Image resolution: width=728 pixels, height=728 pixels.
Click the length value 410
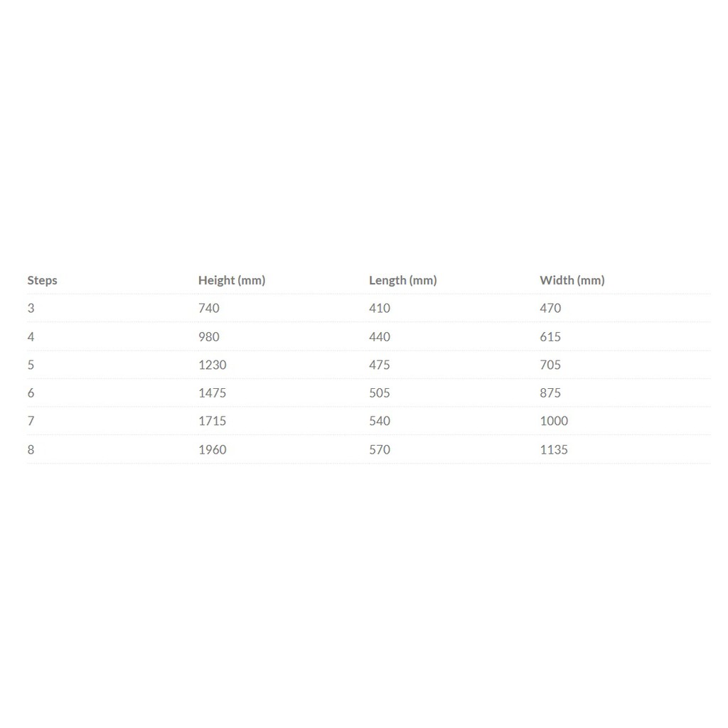(380, 308)
